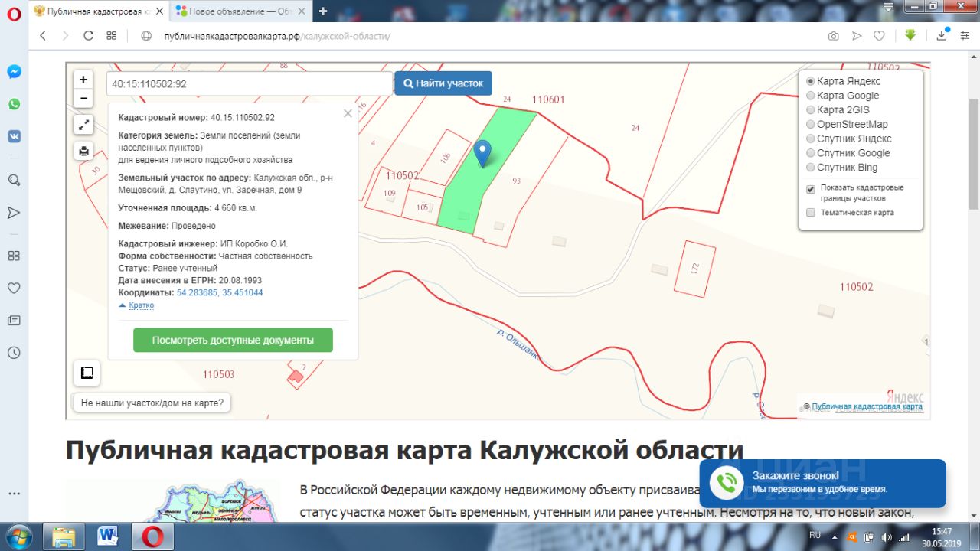The width and height of the screenshot is (980, 551).
Task: Reload the current page
Action: coord(88,36)
